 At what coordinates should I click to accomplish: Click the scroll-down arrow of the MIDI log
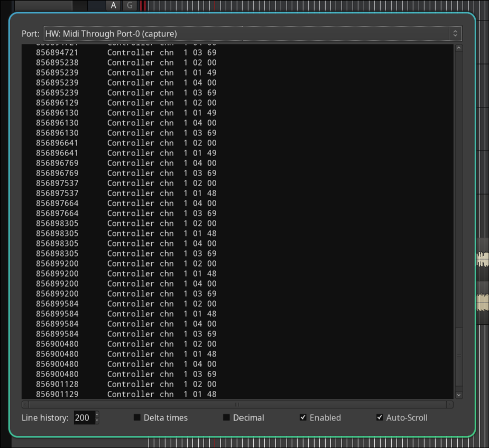point(458,395)
